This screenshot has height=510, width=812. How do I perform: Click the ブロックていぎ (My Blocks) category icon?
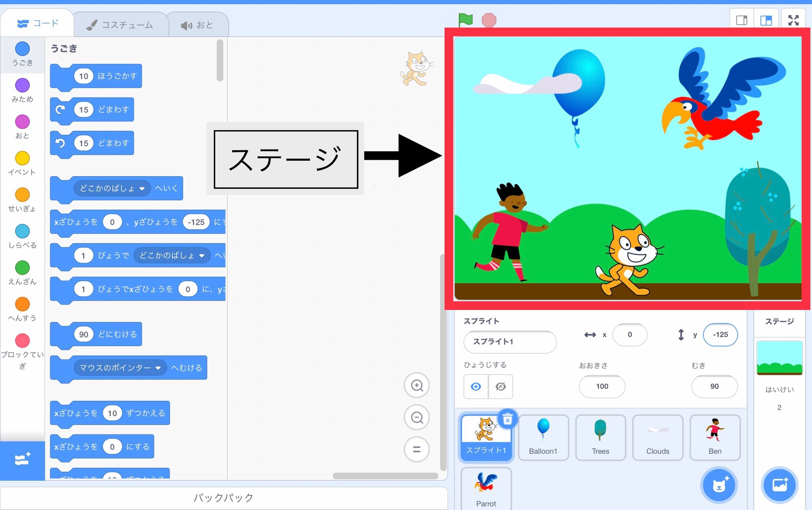22,341
